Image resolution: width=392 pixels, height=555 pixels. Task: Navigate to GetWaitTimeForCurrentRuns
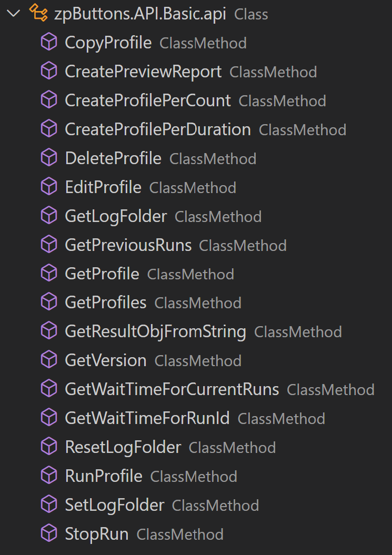[172, 389]
